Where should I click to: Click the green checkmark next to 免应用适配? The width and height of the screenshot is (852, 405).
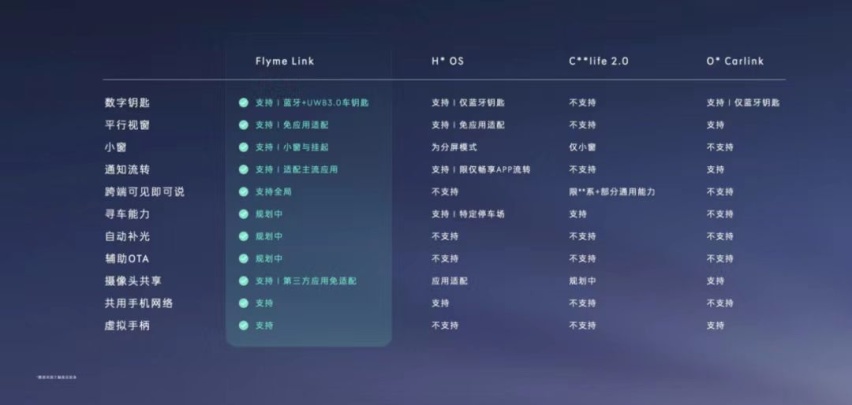pyautogui.click(x=243, y=124)
